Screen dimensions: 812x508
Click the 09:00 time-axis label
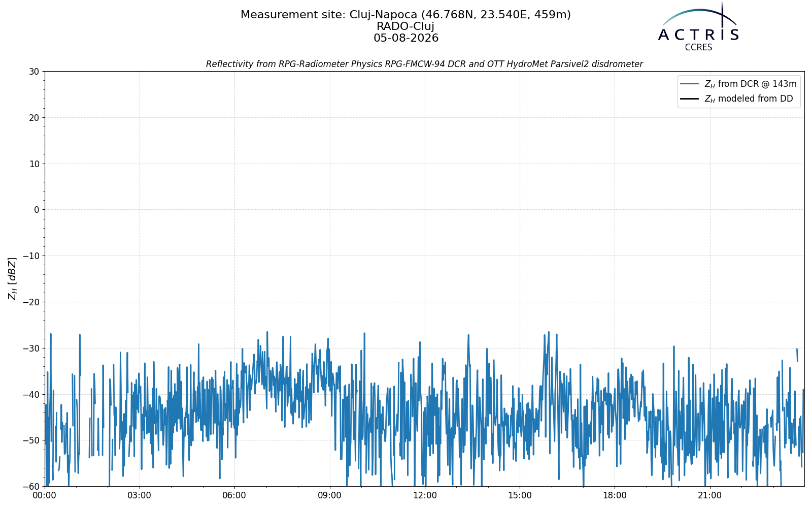(x=330, y=495)
